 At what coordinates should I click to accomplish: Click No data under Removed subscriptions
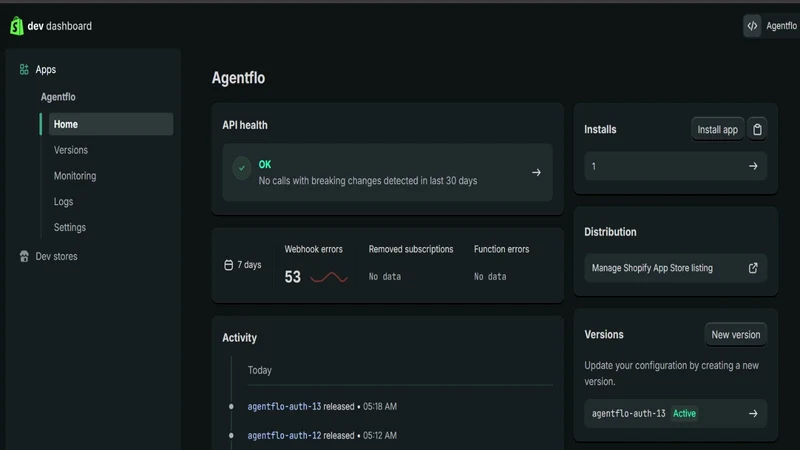[x=385, y=277]
